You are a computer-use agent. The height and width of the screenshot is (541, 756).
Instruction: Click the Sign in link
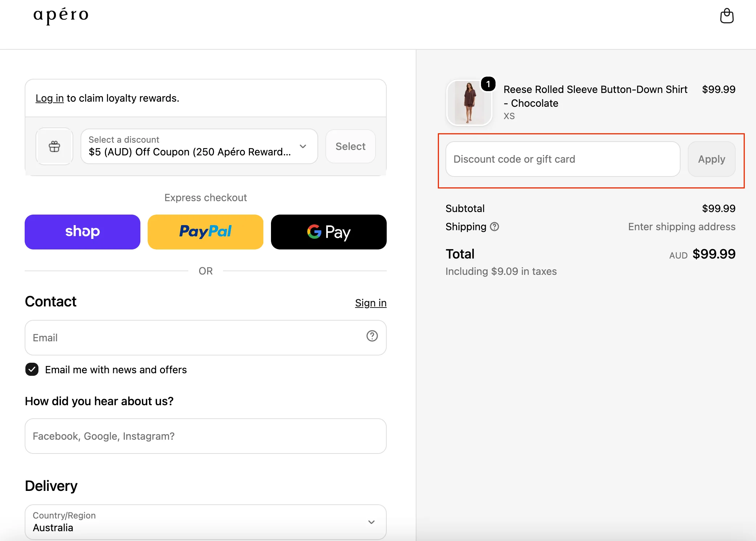click(371, 303)
